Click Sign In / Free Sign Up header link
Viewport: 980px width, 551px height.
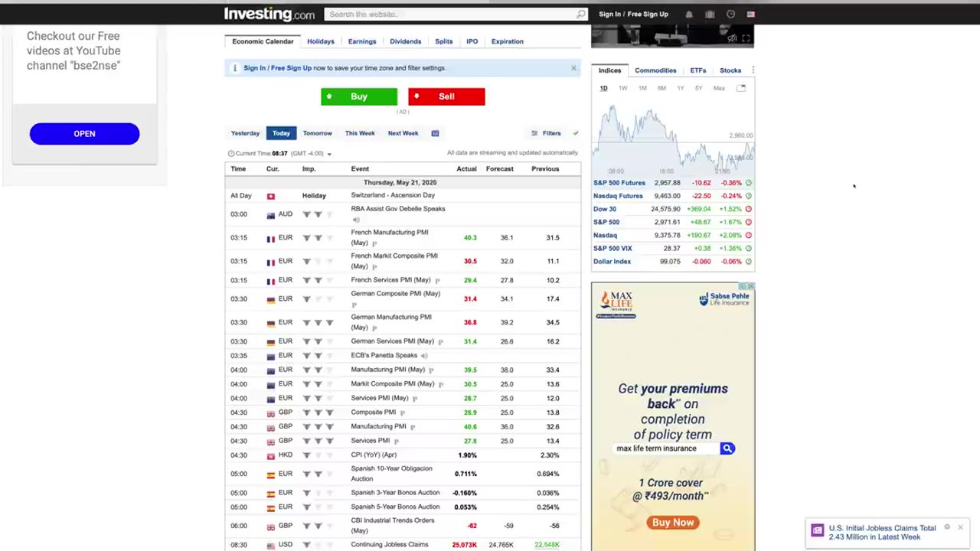[x=633, y=14]
